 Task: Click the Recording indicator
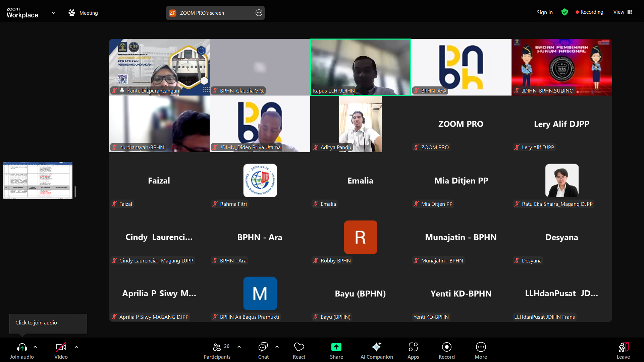(x=589, y=12)
